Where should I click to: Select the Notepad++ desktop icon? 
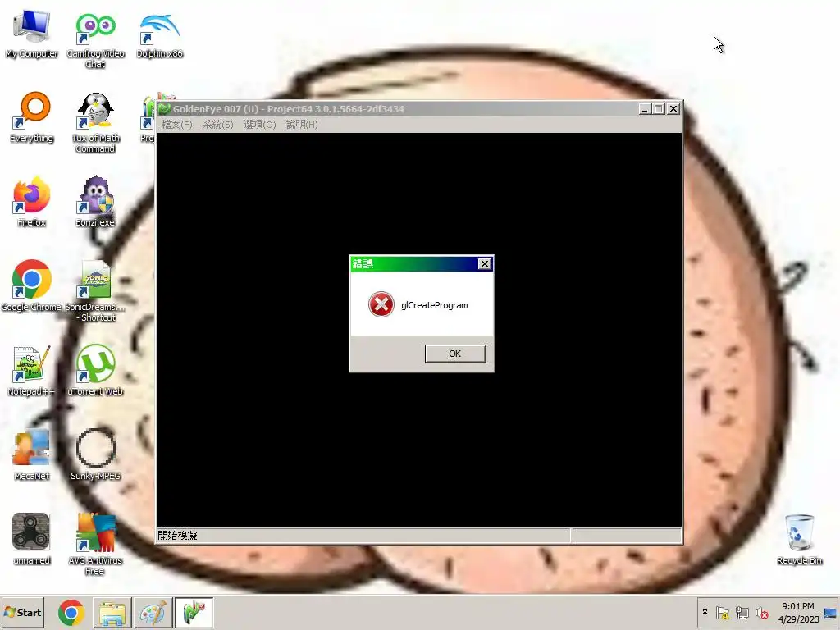(32, 371)
